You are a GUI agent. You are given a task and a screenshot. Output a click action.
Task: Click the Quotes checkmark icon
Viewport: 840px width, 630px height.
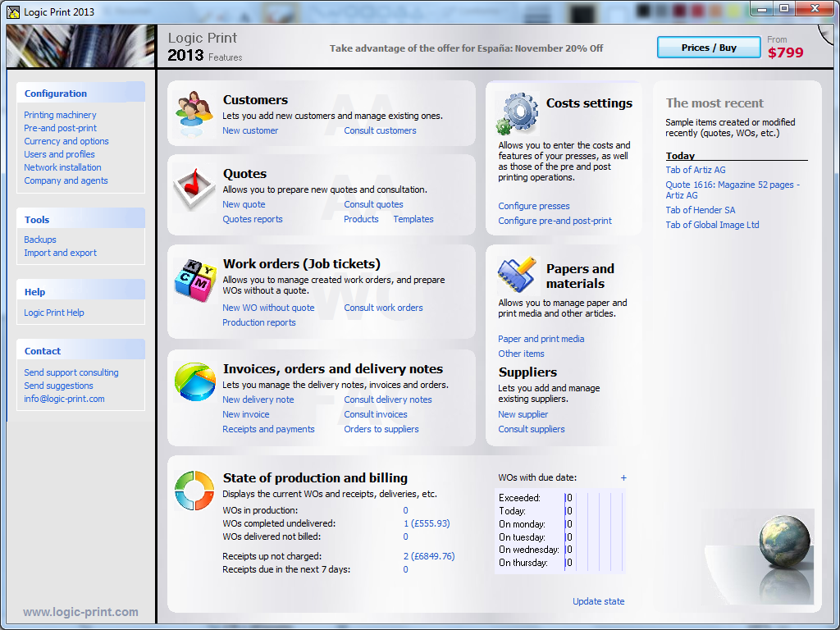(194, 187)
